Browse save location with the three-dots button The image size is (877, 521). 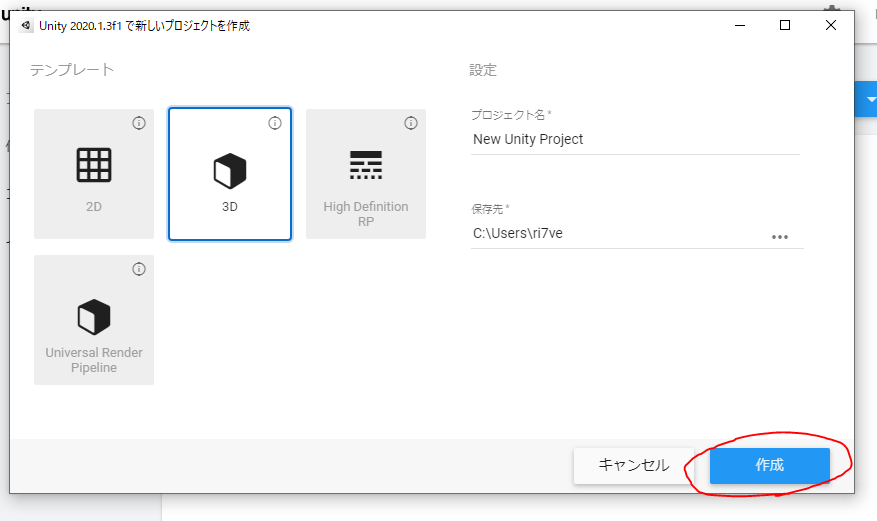[x=780, y=237]
